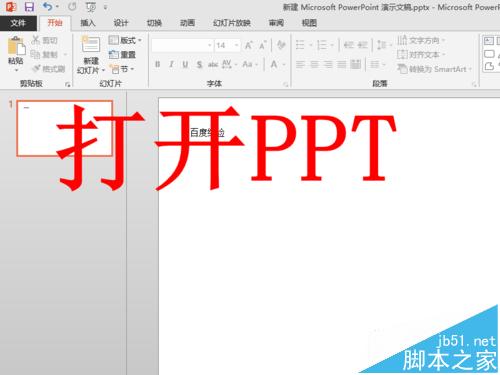This screenshot has height=375, width=500.
Task: Click the text box shape icon at ribbon right
Action: coord(489,41)
